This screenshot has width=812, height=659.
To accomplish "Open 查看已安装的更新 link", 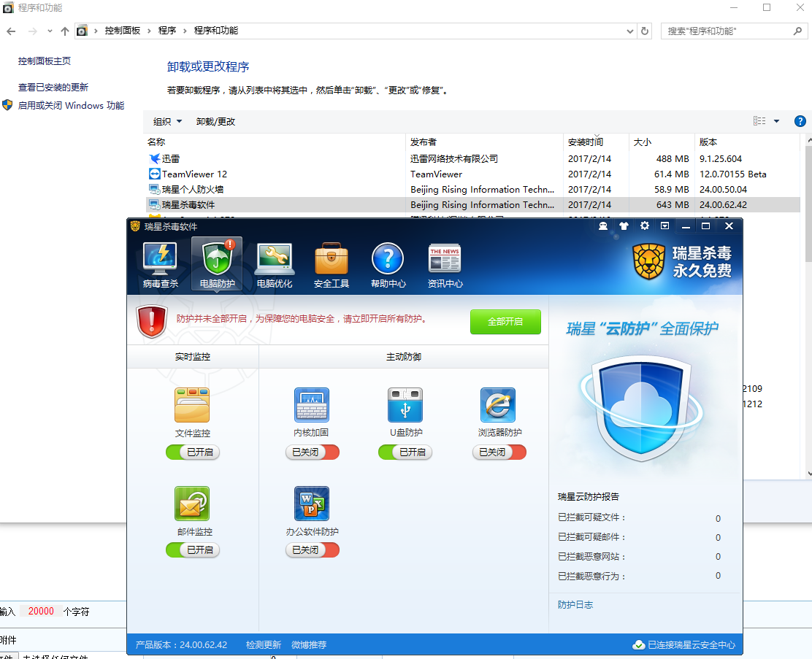I will coord(53,87).
